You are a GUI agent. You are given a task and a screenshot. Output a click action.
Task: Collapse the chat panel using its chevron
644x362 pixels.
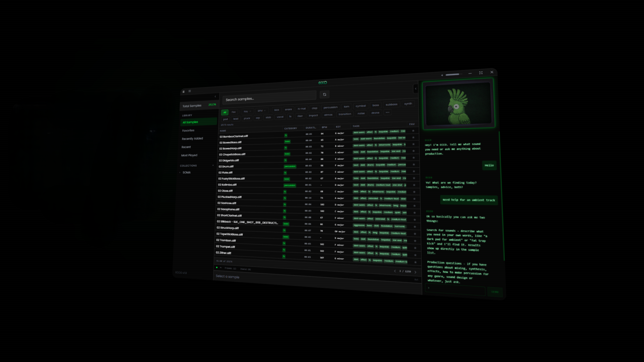[x=416, y=89]
